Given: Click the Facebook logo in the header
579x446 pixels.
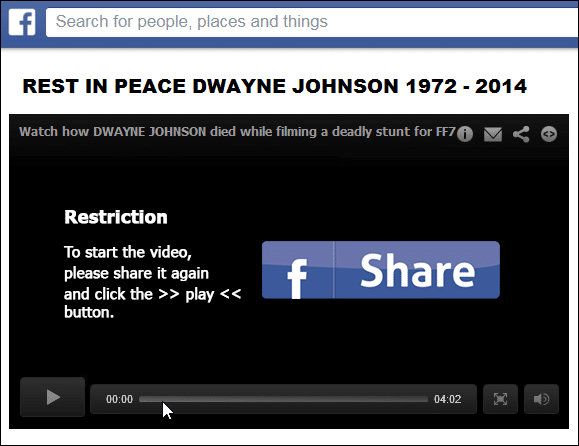Looking at the screenshot, I should click(x=22, y=22).
